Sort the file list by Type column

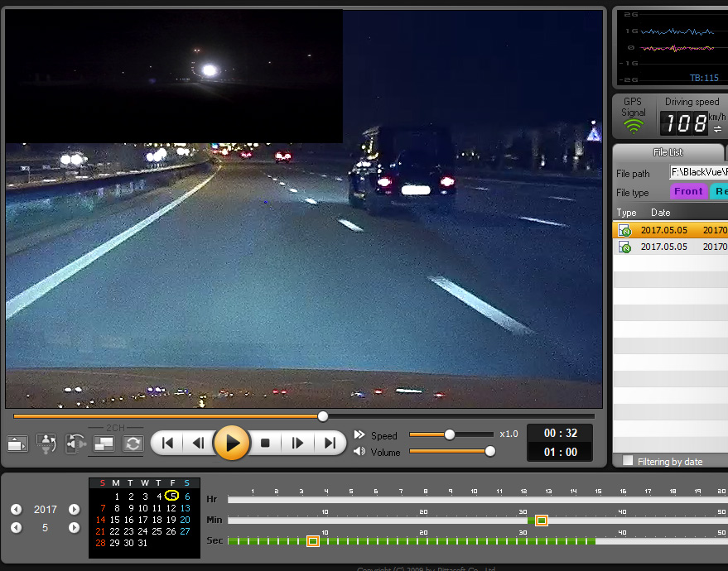click(x=626, y=213)
